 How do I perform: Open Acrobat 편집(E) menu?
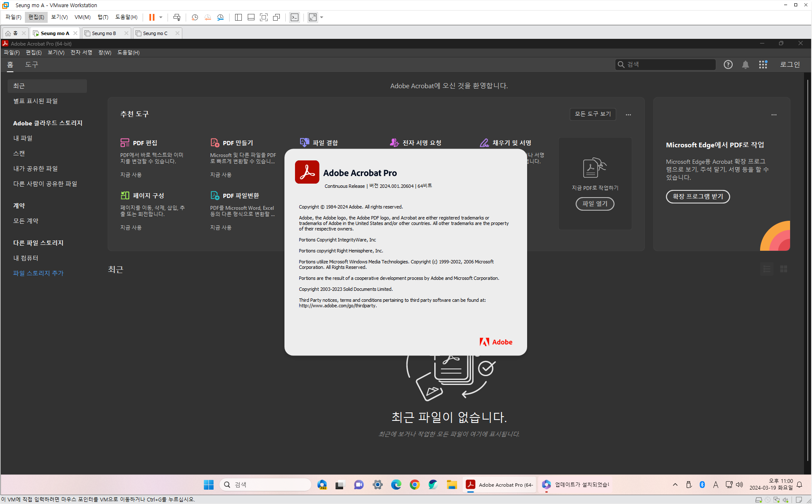[34, 52]
